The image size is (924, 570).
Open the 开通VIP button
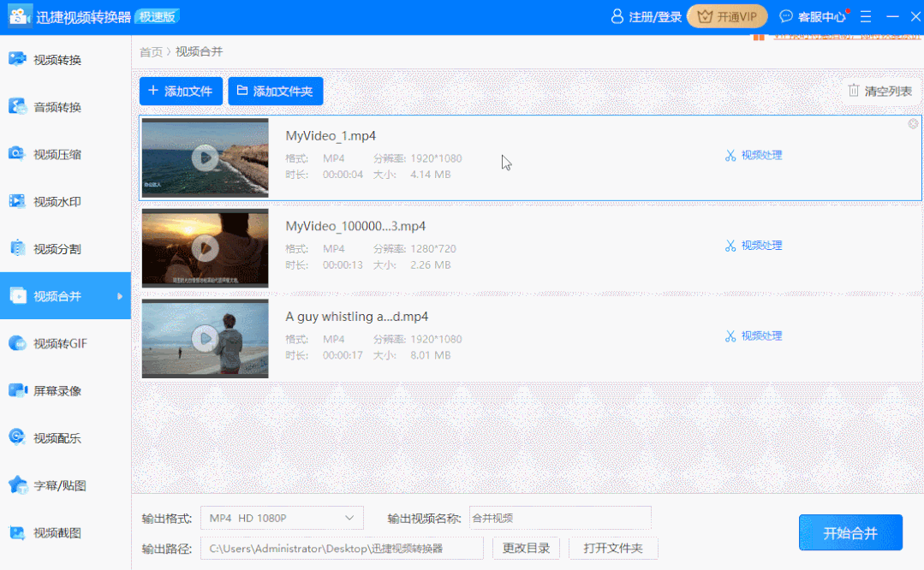point(727,16)
